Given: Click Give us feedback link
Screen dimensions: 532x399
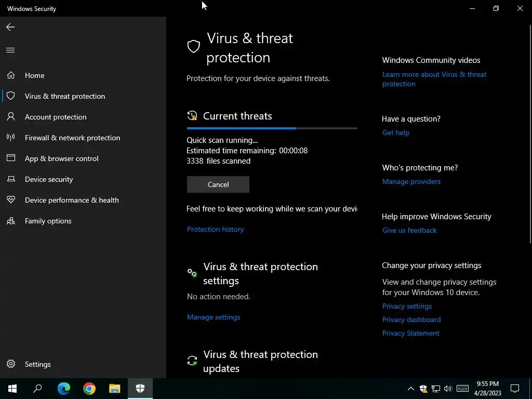Looking at the screenshot, I should pyautogui.click(x=409, y=230).
